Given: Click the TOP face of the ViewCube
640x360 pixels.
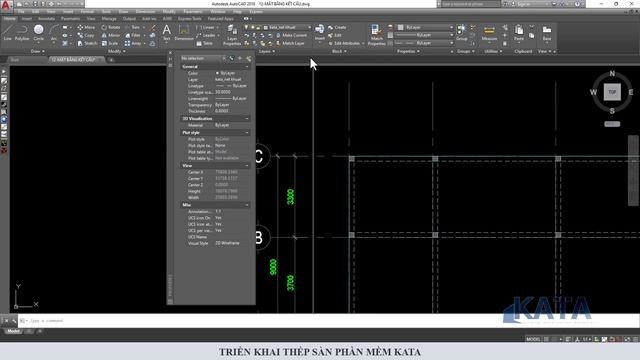Looking at the screenshot, I should [612, 92].
